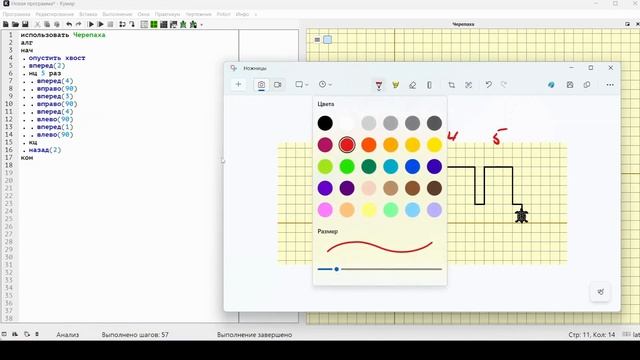Undock the Черепаха panel with its float icon
The image size is (640, 360).
coord(627,24)
